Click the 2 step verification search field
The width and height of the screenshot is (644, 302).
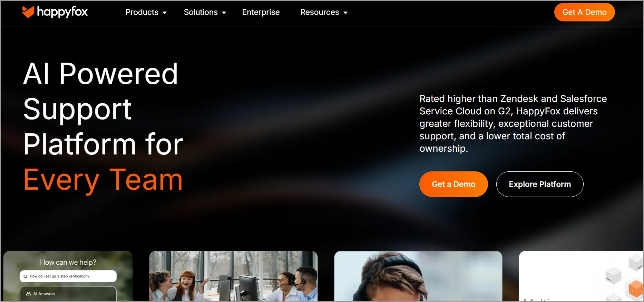(68, 276)
